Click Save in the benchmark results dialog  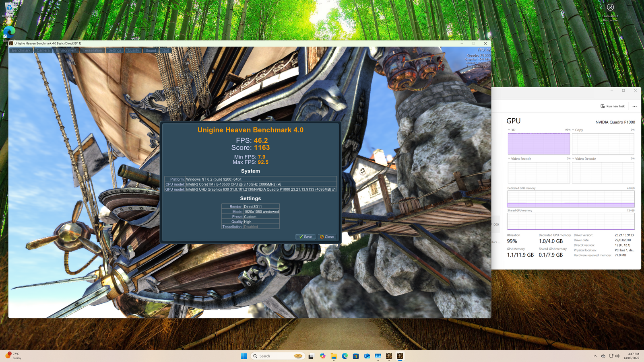pyautogui.click(x=305, y=237)
